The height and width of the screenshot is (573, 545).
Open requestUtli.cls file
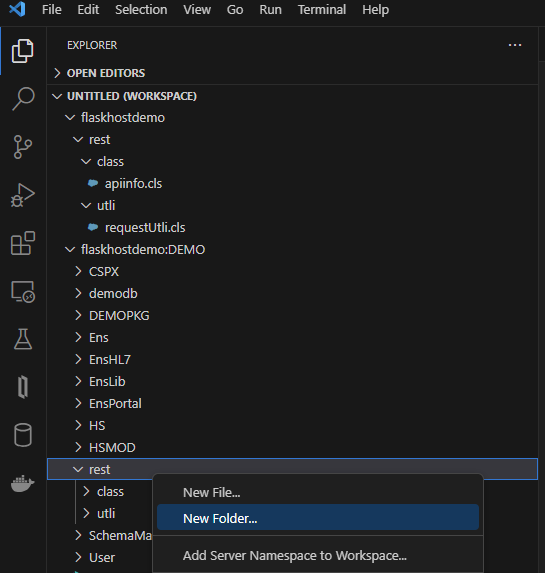click(145, 228)
